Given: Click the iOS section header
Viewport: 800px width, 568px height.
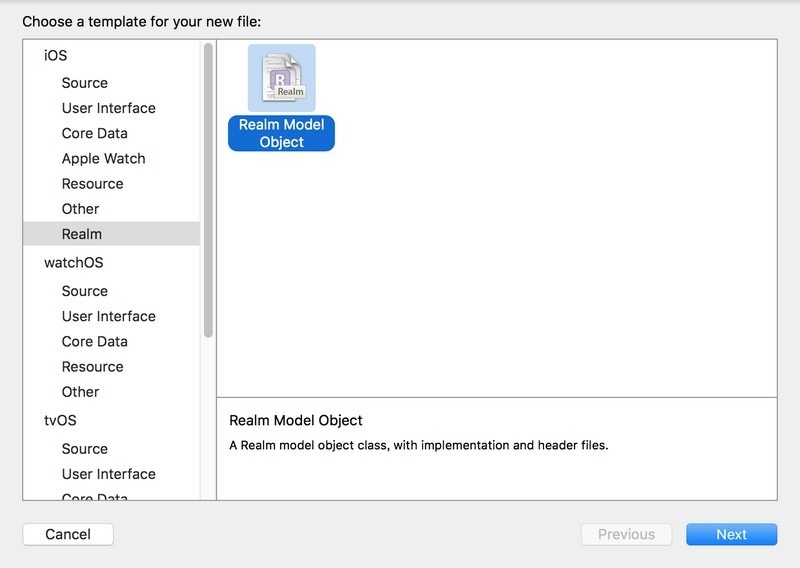Looking at the screenshot, I should 56,55.
